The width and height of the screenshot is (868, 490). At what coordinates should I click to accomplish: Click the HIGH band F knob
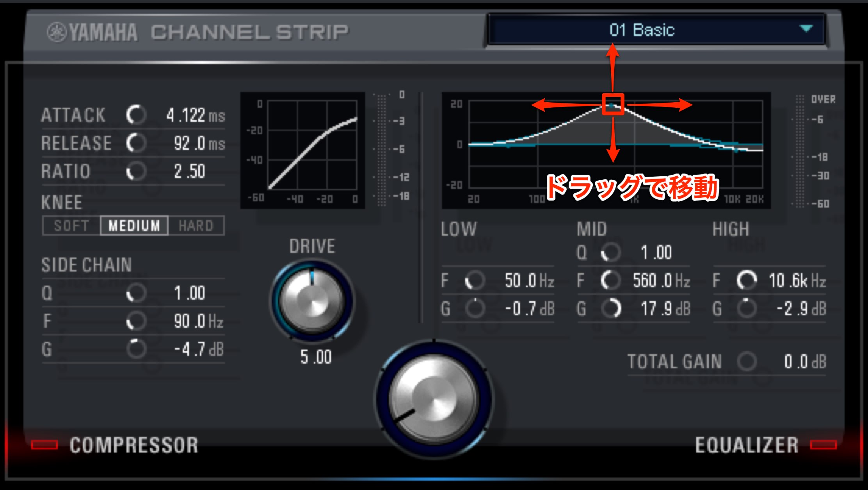pyautogui.click(x=747, y=281)
